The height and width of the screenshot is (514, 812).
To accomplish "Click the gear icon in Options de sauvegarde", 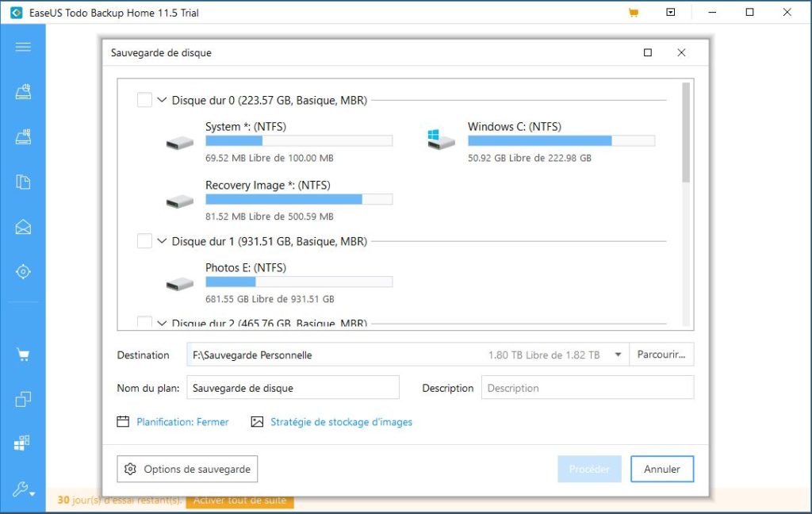I will click(130, 469).
